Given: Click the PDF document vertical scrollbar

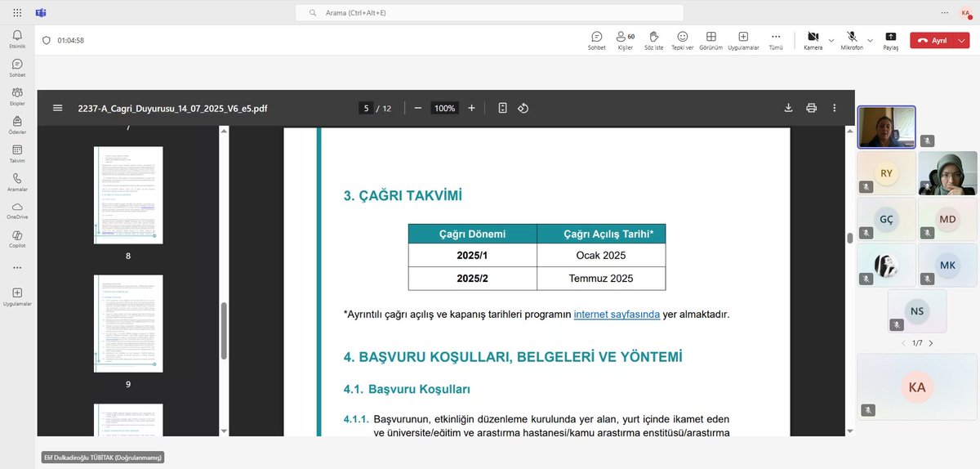Looking at the screenshot, I should [x=850, y=238].
